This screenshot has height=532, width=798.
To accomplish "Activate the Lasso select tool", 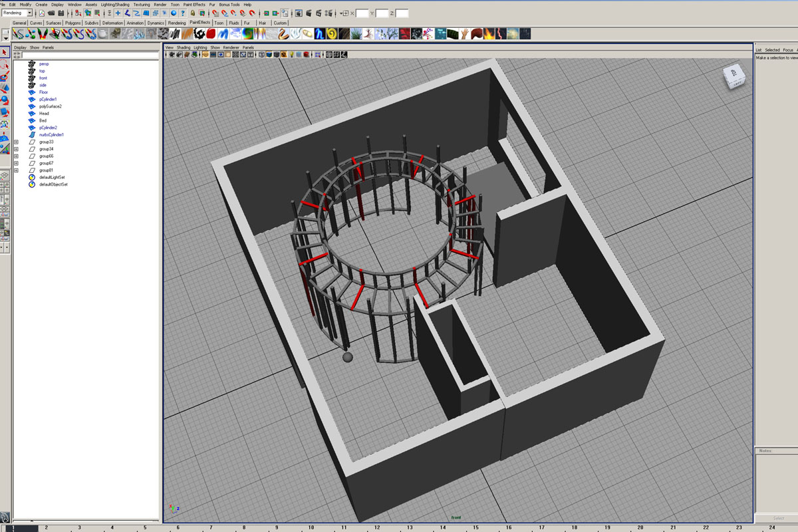I will click(x=5, y=65).
